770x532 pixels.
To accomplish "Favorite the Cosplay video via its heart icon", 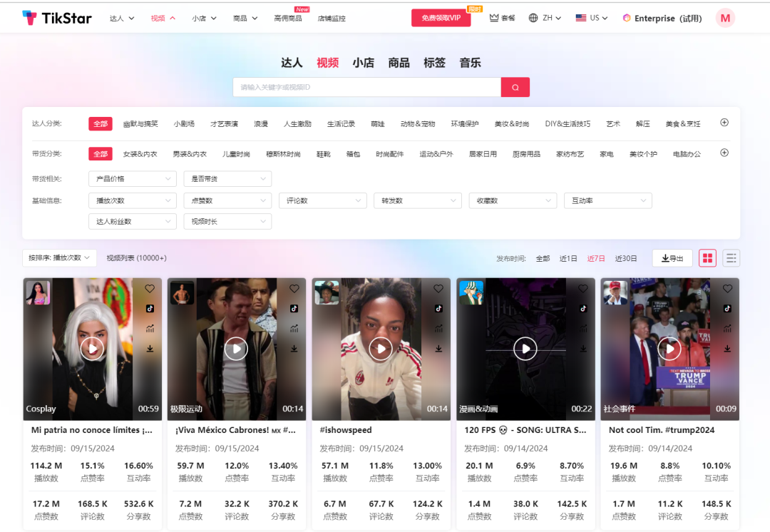I will click(x=150, y=289).
